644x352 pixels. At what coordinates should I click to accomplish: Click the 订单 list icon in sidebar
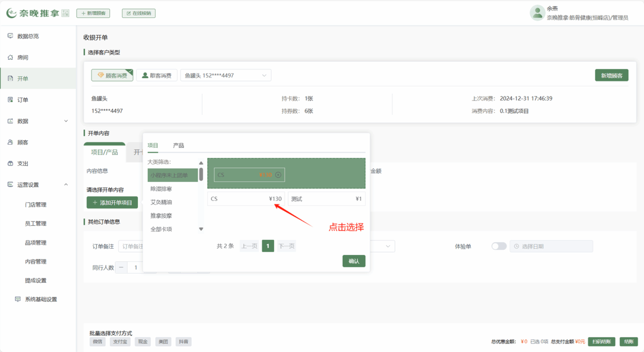point(10,100)
